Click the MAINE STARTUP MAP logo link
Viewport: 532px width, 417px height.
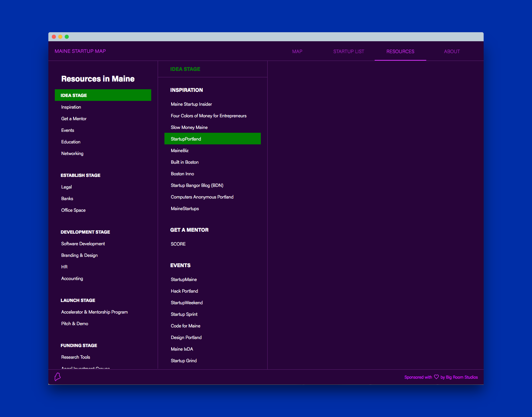click(80, 51)
